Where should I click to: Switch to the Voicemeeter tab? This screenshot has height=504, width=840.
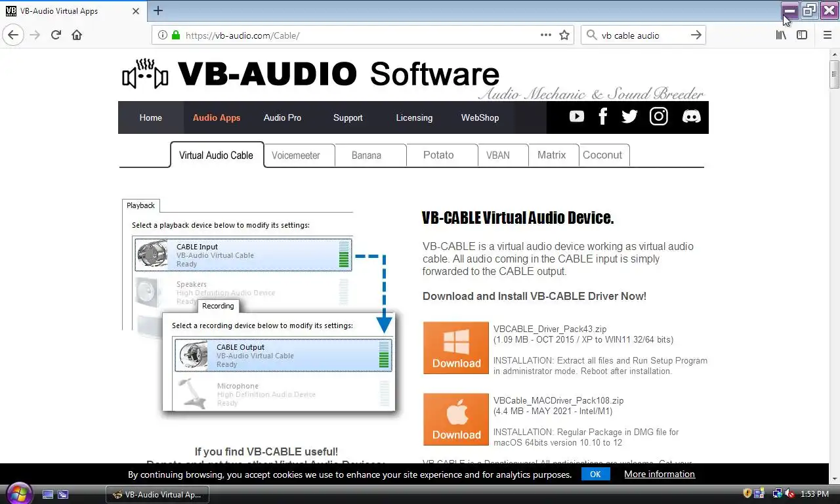(x=299, y=156)
